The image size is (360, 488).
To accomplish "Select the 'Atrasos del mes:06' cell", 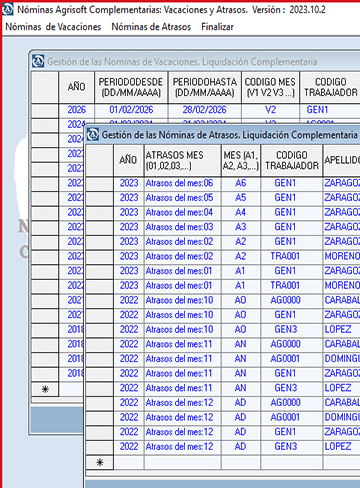I will point(182,183).
